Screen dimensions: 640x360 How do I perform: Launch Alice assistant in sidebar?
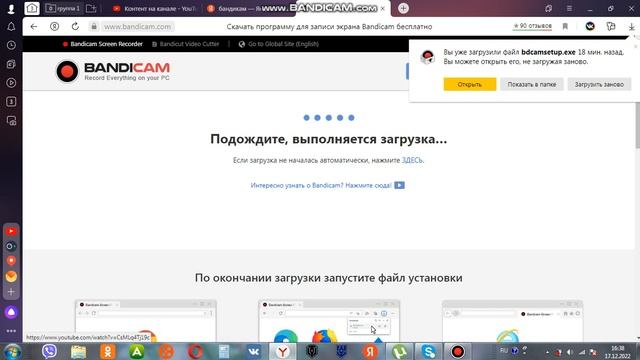pyautogui.click(x=11, y=312)
